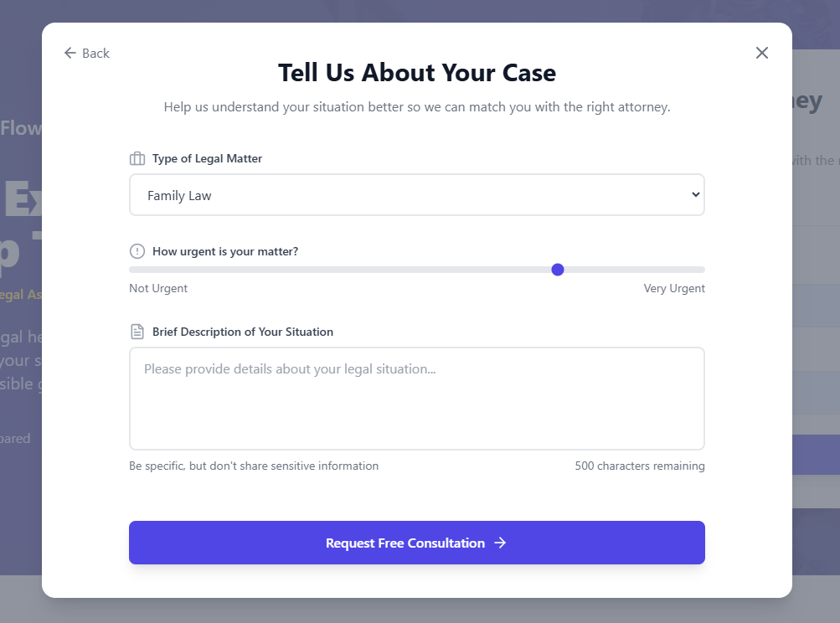Viewport: 840px width, 623px height.
Task: Open the Family Law dropdown
Action: click(416, 195)
